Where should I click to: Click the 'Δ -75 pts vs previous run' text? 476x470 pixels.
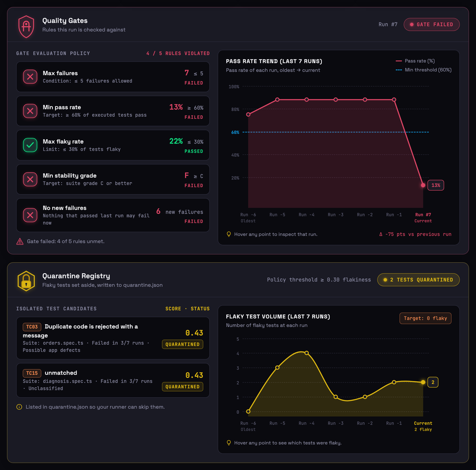[415, 234]
